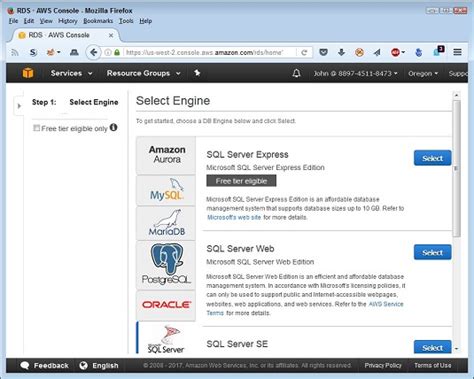Click the engine list vertical scrollbar
474x379 pixels.
457,168
